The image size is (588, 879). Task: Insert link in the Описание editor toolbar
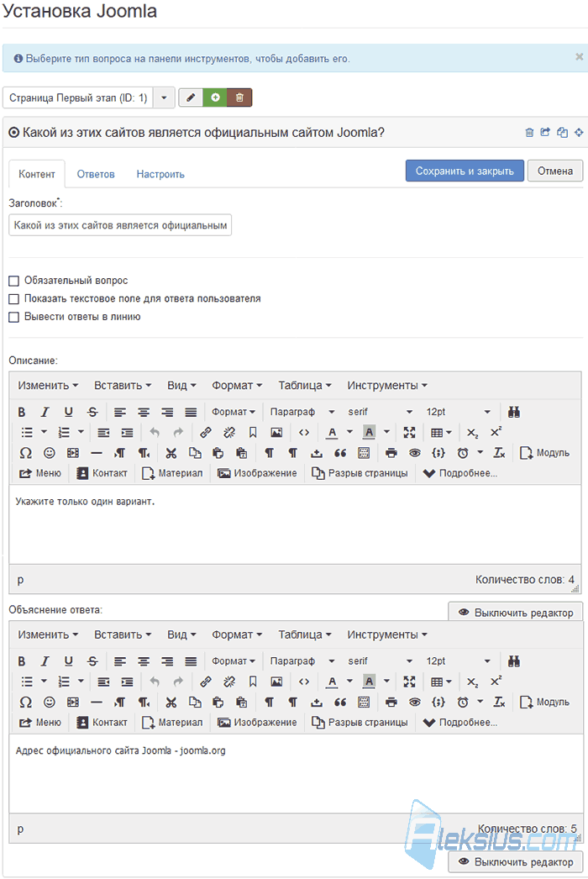tap(206, 432)
